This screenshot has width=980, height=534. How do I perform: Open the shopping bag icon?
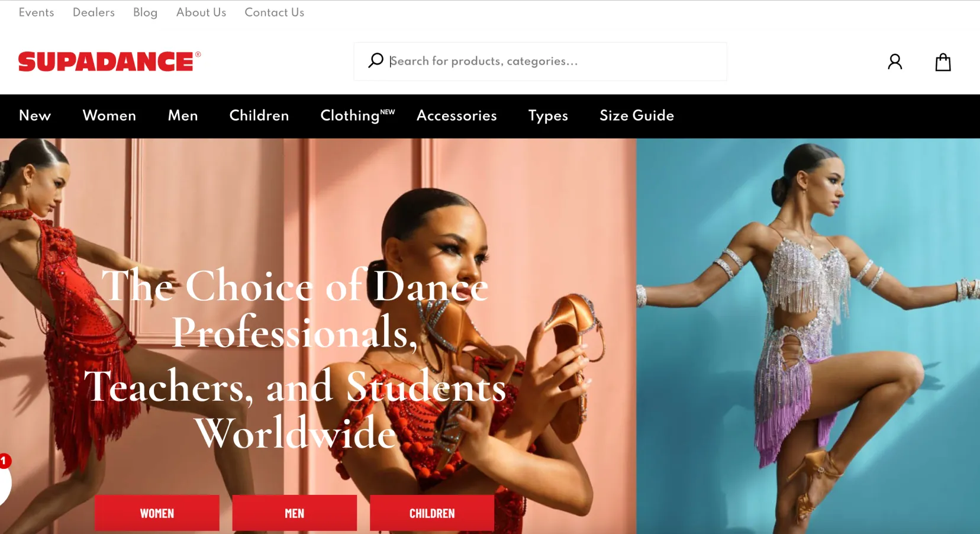point(943,62)
